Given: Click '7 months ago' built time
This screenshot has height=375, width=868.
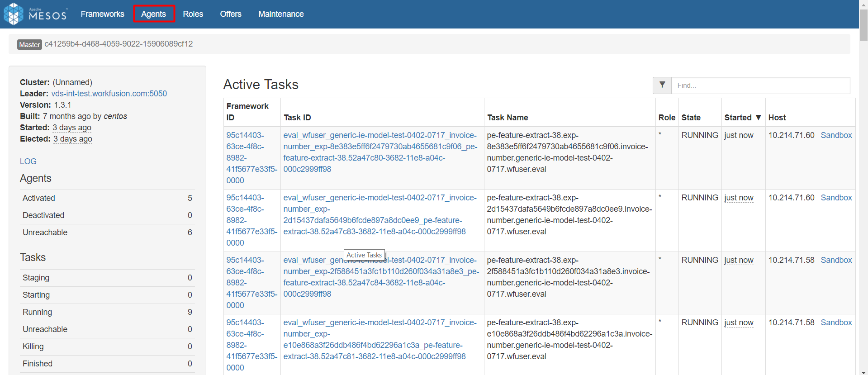Looking at the screenshot, I should [x=67, y=116].
